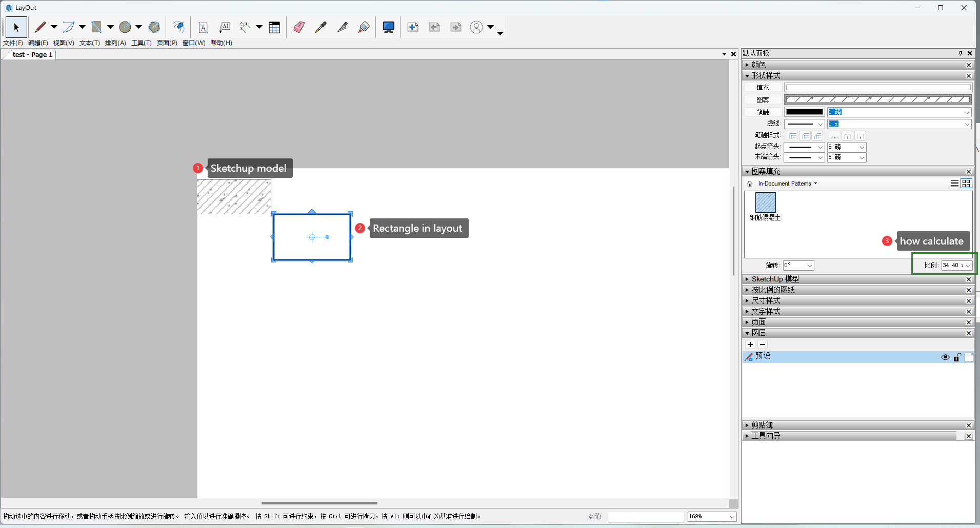The image size is (980, 528).
Task: Toggle 图案 pattern fill button
Action: [763, 100]
